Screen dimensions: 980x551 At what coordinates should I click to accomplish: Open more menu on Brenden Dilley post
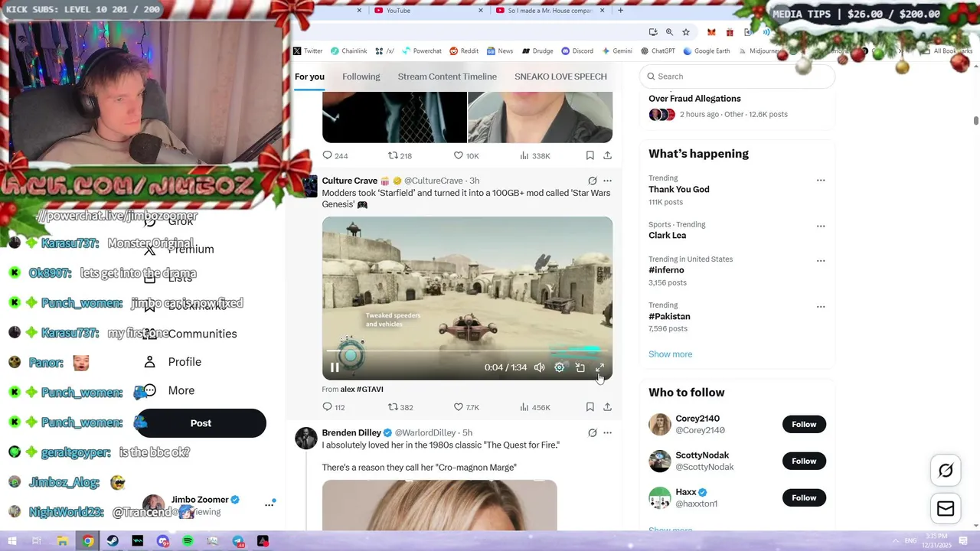coord(607,432)
